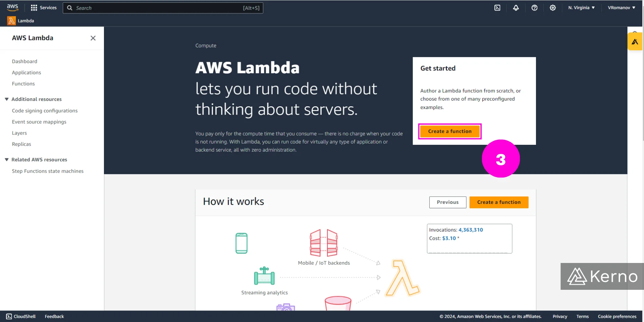Open the Terms footer link

tap(583, 316)
